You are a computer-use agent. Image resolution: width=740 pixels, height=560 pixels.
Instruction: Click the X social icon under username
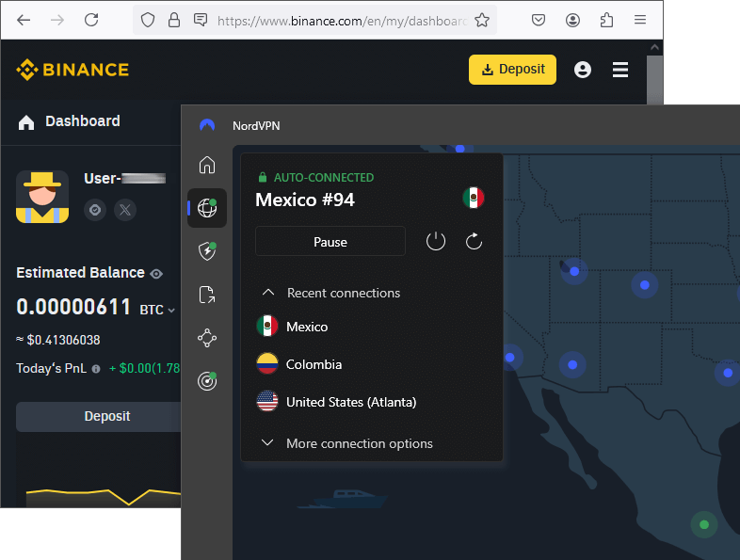(125, 210)
